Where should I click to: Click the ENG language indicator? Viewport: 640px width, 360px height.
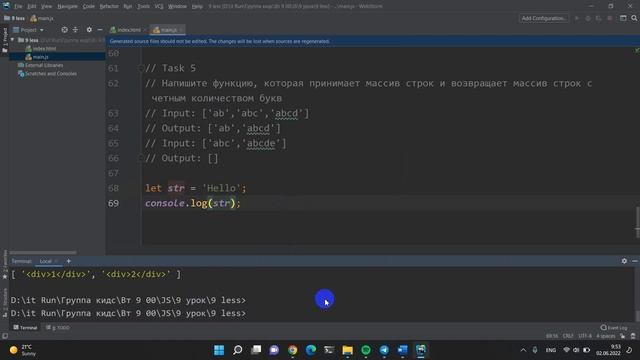pyautogui.click(x=551, y=350)
